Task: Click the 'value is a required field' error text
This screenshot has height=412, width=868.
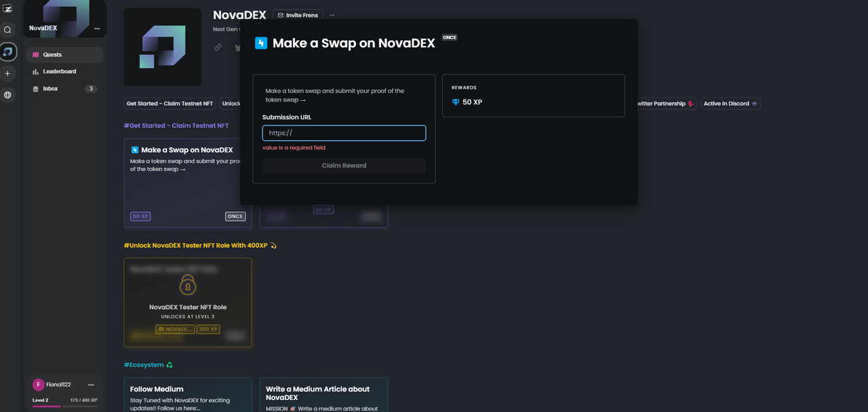Action: click(294, 148)
